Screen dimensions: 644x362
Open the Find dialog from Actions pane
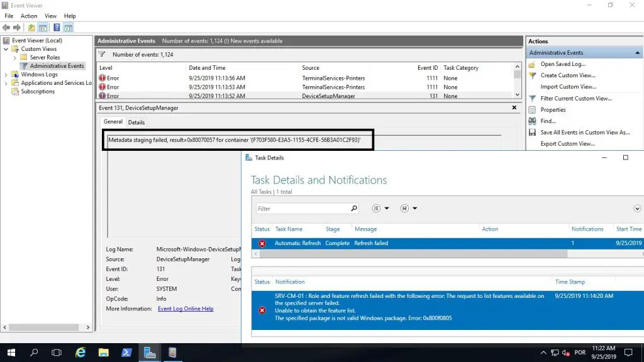coord(548,121)
